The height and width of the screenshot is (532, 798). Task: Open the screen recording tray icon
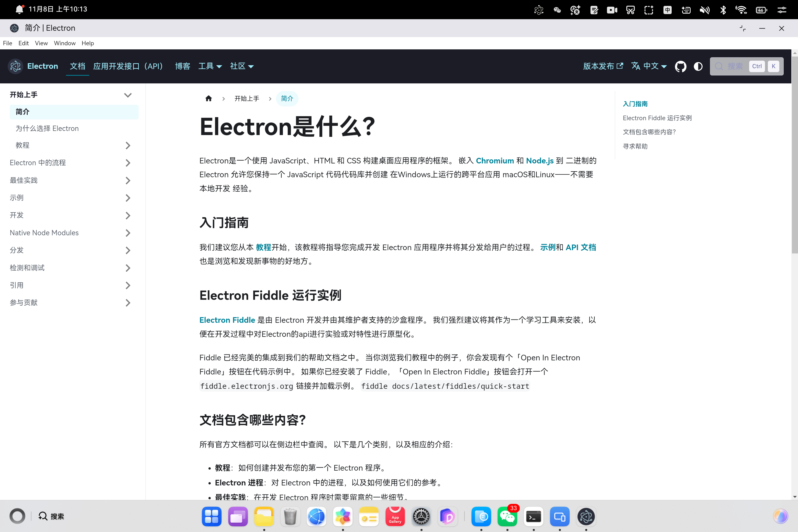point(612,10)
